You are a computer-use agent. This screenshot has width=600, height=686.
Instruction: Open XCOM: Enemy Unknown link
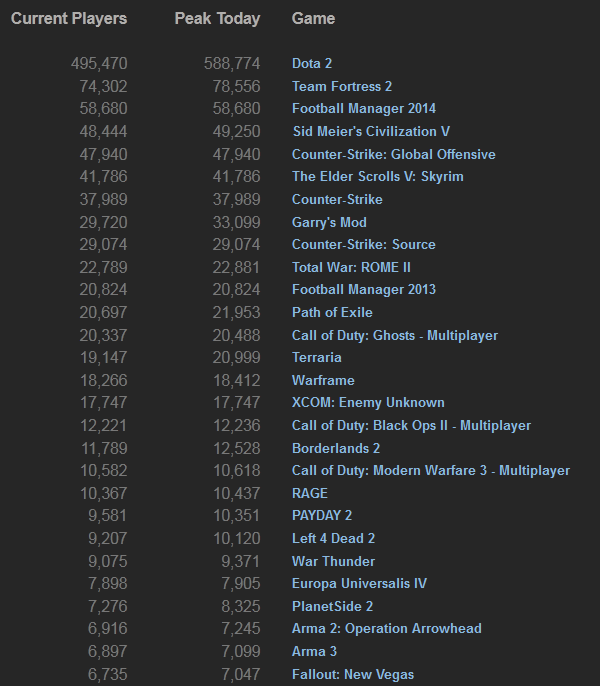point(368,402)
